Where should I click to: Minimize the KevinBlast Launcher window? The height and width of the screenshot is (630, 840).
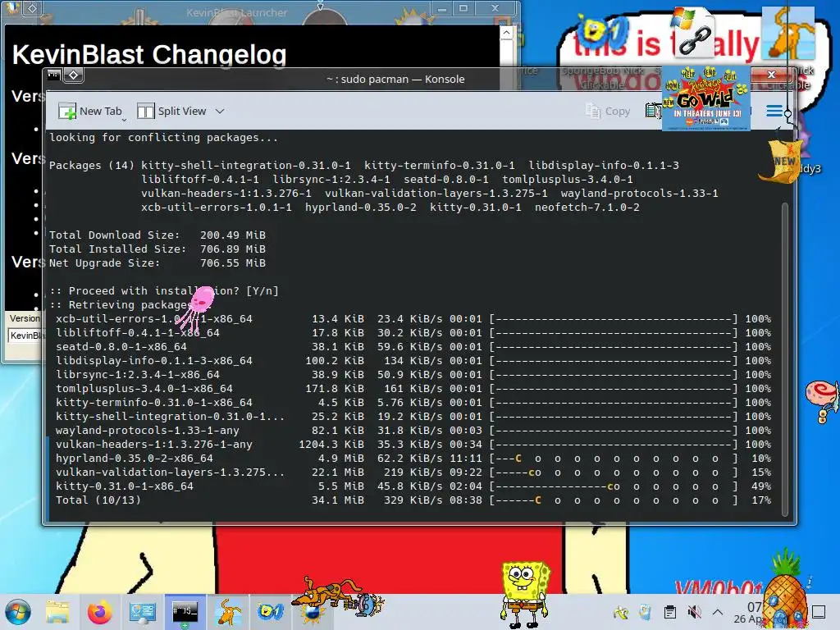pyautogui.click(x=442, y=8)
